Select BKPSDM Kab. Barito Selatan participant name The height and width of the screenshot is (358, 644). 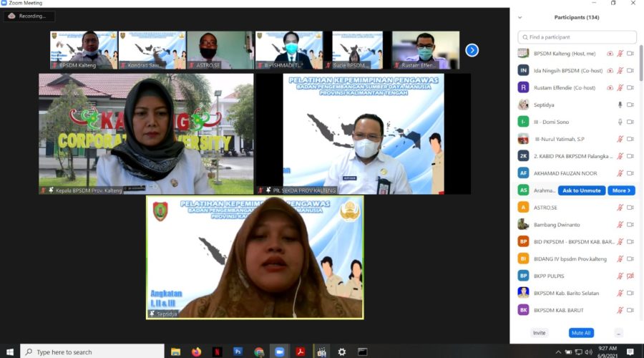pos(567,293)
